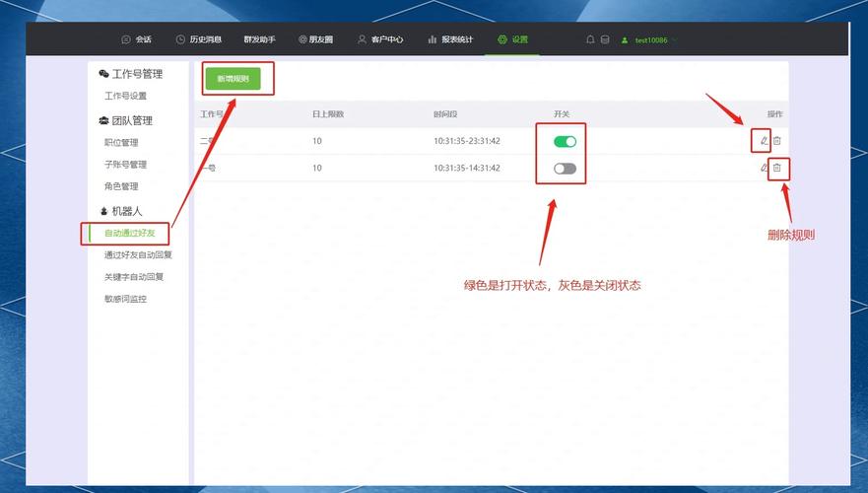The height and width of the screenshot is (493, 868).
Task: Click the database icon beside the bell
Action: coord(605,39)
